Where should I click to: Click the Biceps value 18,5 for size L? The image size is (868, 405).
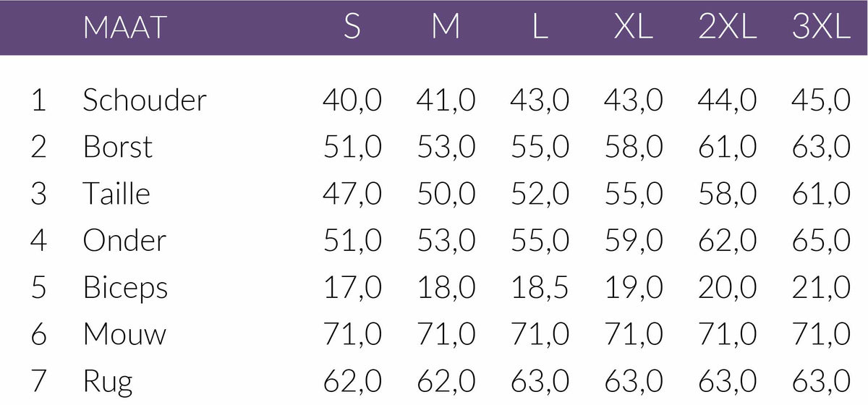click(x=540, y=287)
